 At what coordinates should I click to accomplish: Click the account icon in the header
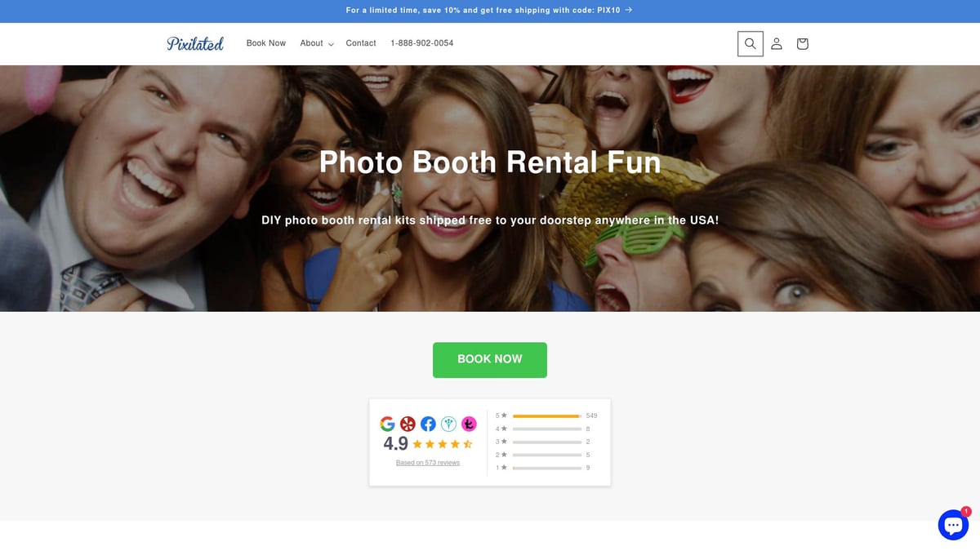(x=776, y=43)
